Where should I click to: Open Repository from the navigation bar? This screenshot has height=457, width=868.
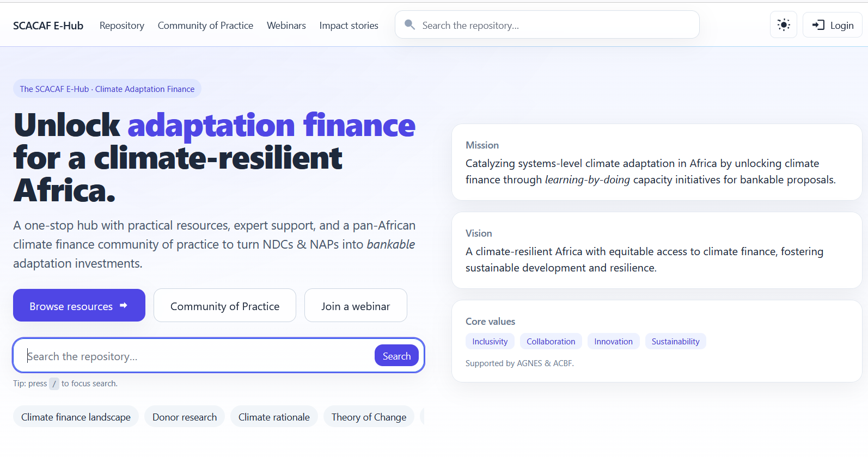pos(121,26)
